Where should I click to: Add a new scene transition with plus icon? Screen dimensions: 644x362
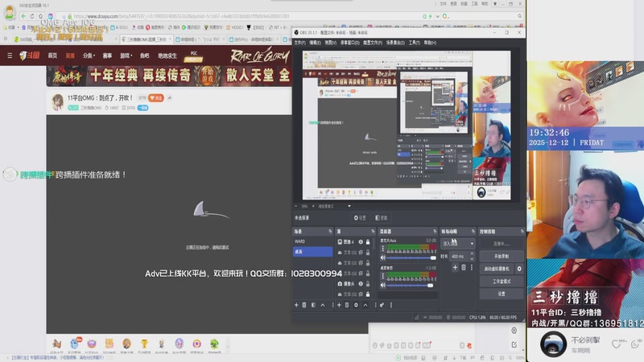coord(455,268)
